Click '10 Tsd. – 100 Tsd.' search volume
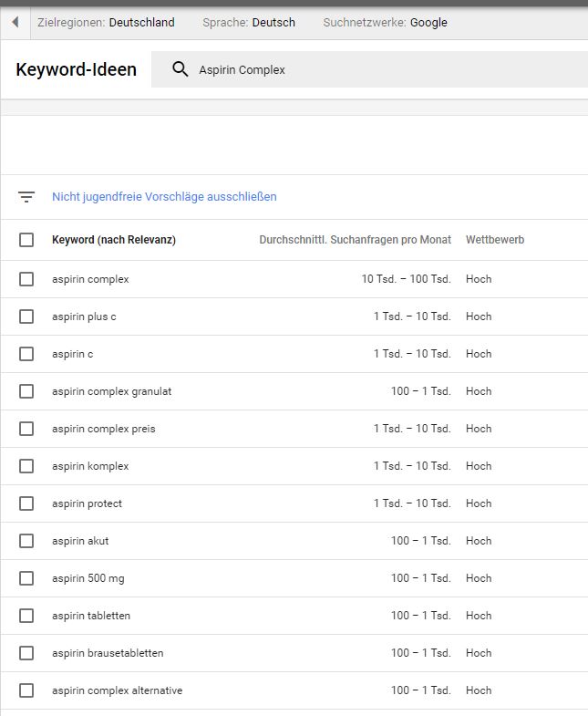This screenshot has width=588, height=716. click(x=407, y=279)
